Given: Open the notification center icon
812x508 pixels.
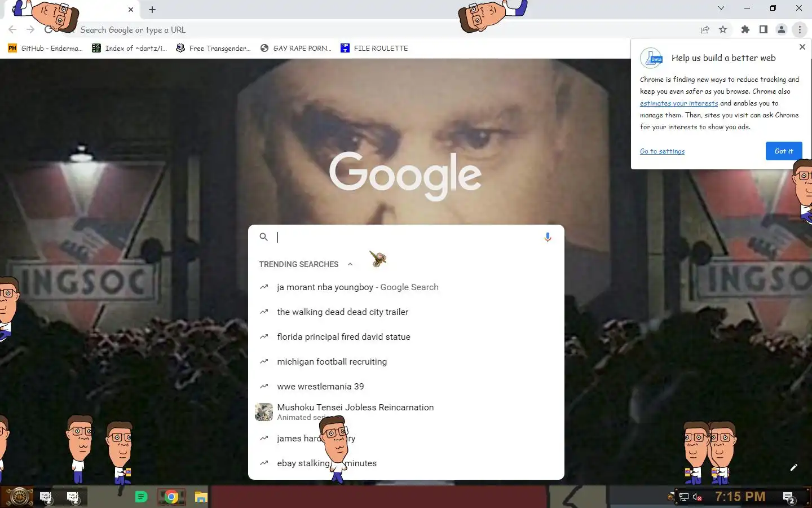Looking at the screenshot, I should (789, 497).
